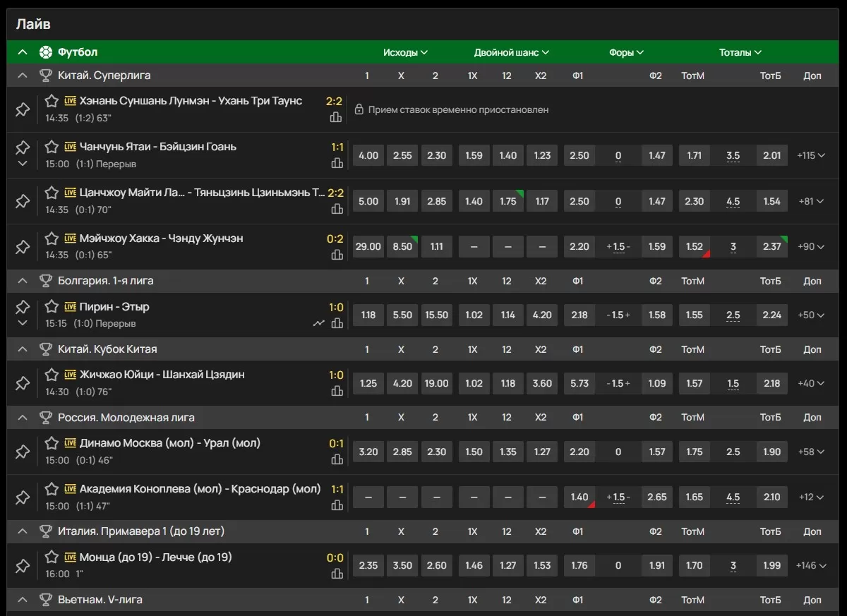Open the Тоталы column menu
Viewport: 847px width, 616px height.
(x=740, y=52)
